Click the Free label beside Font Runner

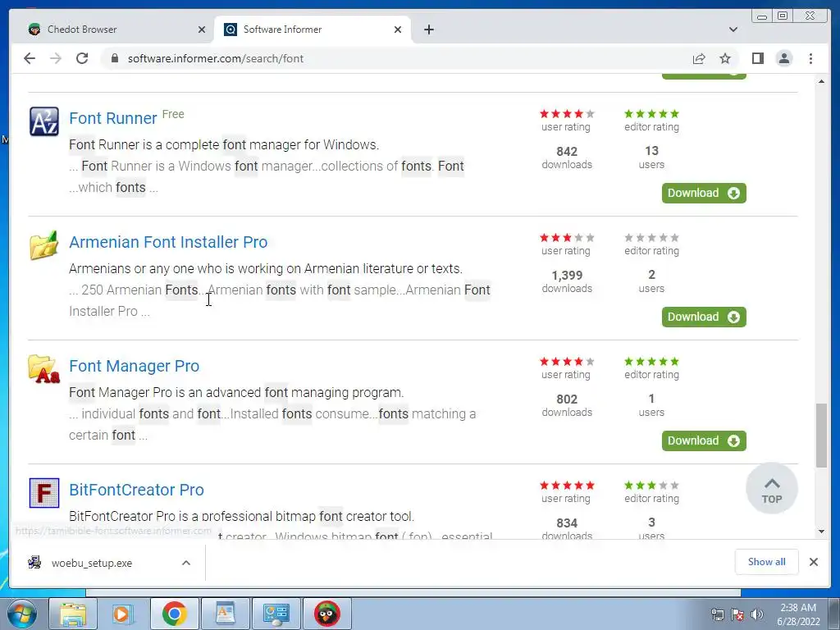click(173, 114)
